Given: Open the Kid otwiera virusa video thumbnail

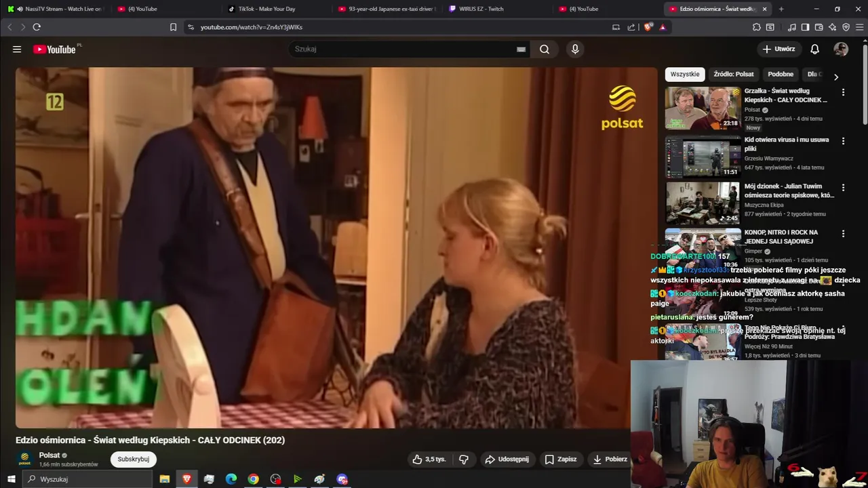Looking at the screenshot, I should (703, 157).
